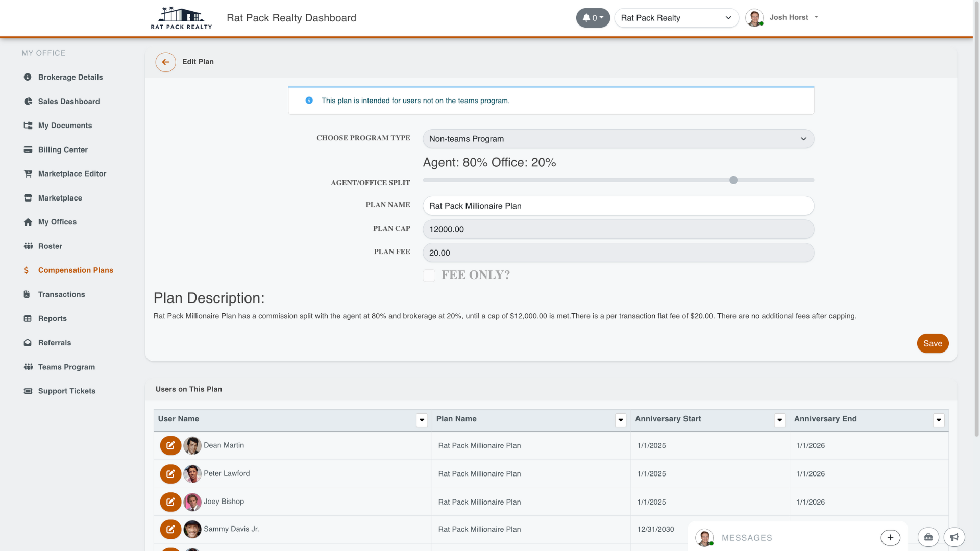980x551 pixels.
Task: Adjust the Agent/Office Split slider
Action: click(733, 180)
